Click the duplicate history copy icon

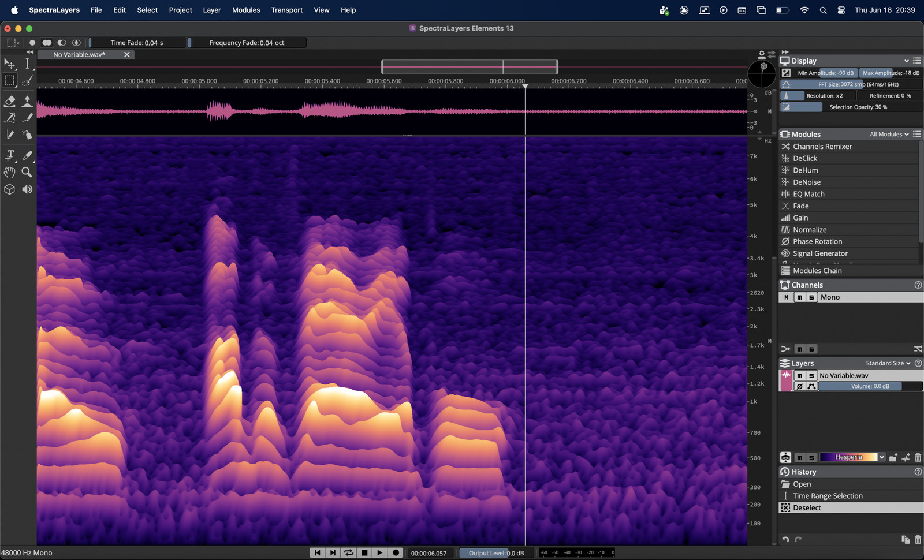[905, 540]
